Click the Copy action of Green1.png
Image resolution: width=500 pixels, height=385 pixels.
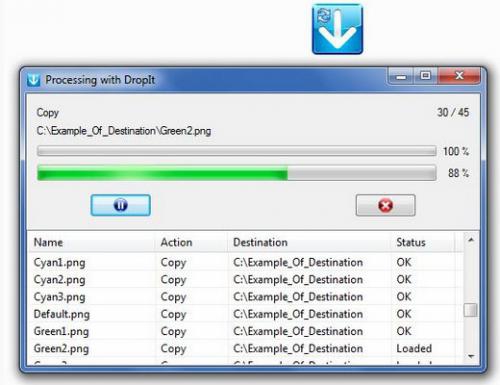pyautogui.click(x=173, y=332)
